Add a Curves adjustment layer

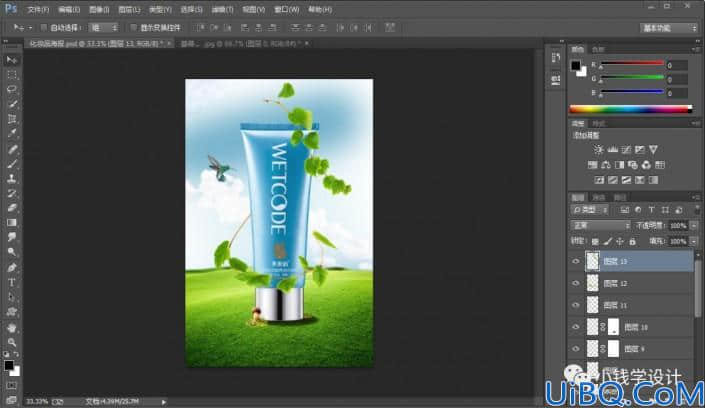pyautogui.click(x=626, y=149)
